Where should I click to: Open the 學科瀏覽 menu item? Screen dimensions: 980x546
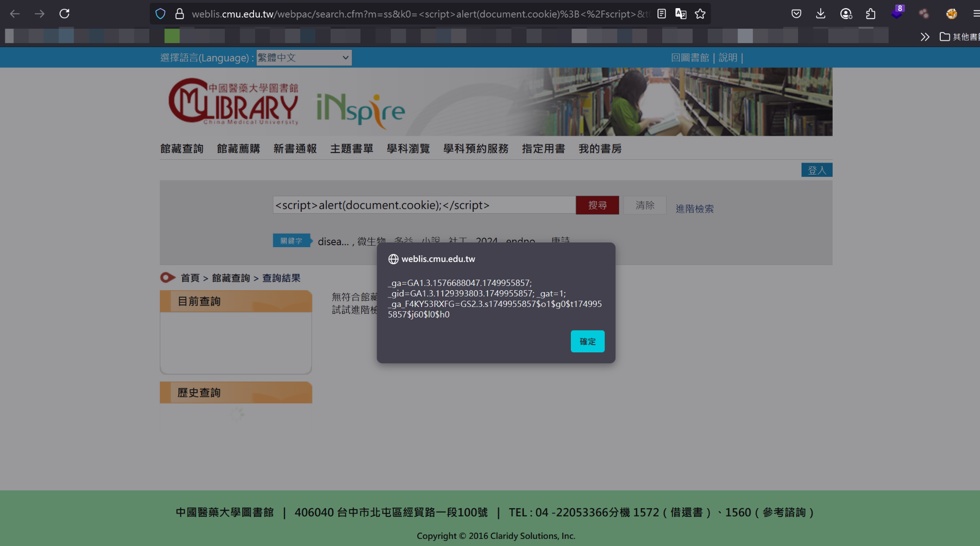408,149
